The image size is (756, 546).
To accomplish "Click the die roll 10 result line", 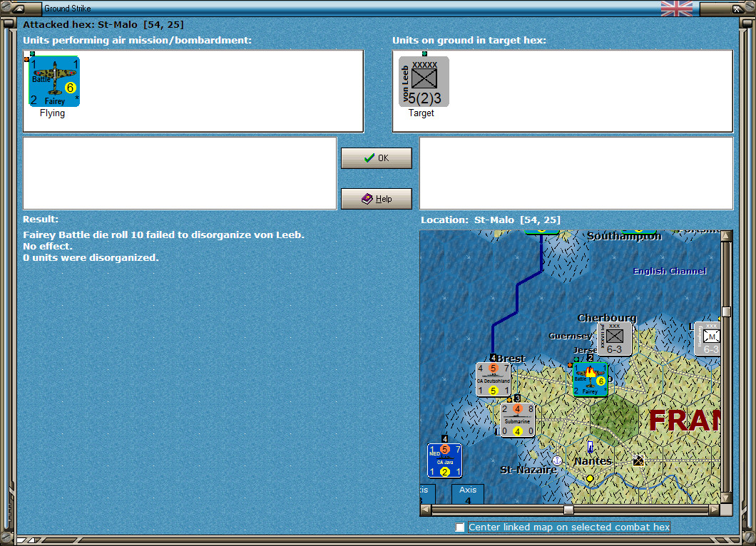I will click(163, 235).
